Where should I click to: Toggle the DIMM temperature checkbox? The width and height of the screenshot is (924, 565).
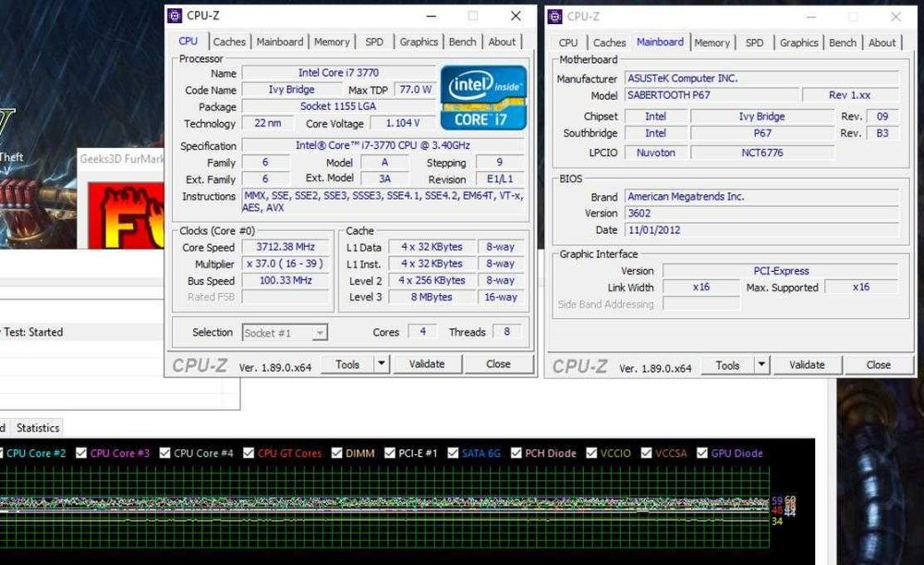[x=336, y=453]
